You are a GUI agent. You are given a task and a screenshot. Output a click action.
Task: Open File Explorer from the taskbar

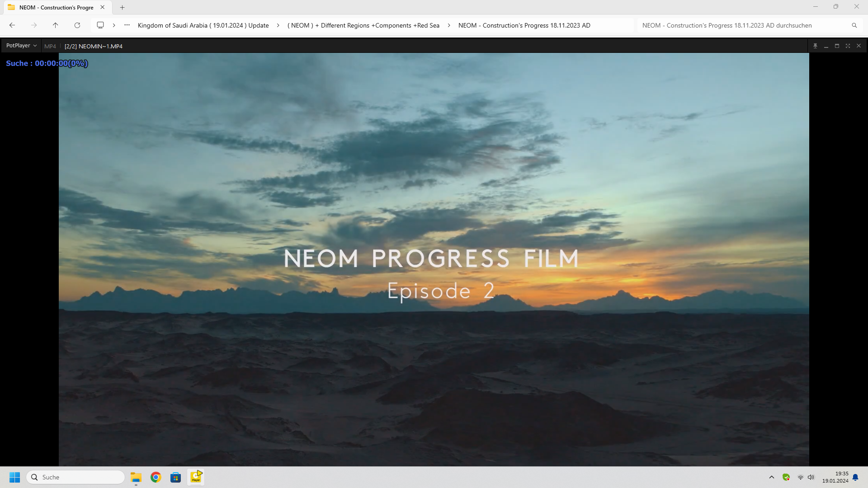(x=136, y=477)
